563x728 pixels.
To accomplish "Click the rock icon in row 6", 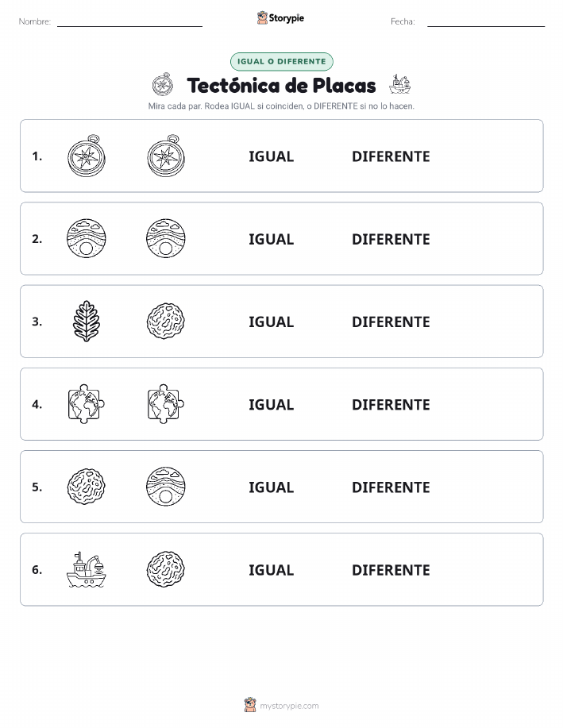I will [x=166, y=569].
